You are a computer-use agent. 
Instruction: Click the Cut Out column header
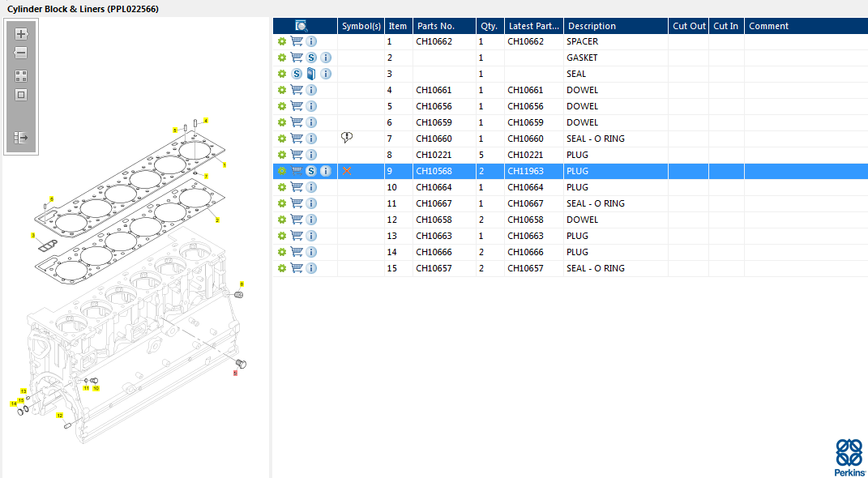[689, 26]
